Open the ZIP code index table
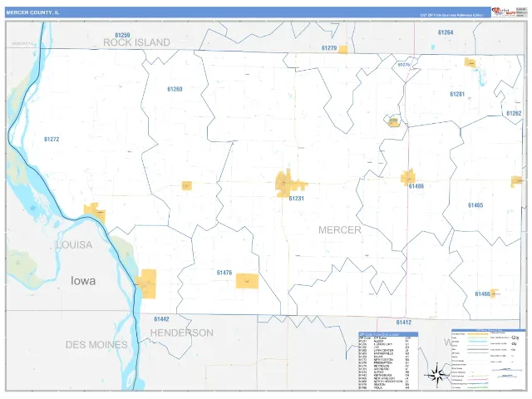Image resolution: width=532 pixels, height=399 pixels. (x=388, y=361)
